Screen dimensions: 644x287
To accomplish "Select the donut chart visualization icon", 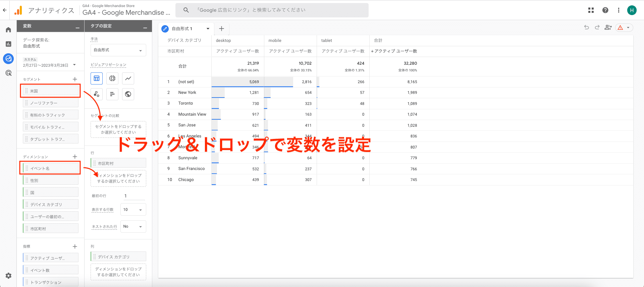I will coord(112,78).
